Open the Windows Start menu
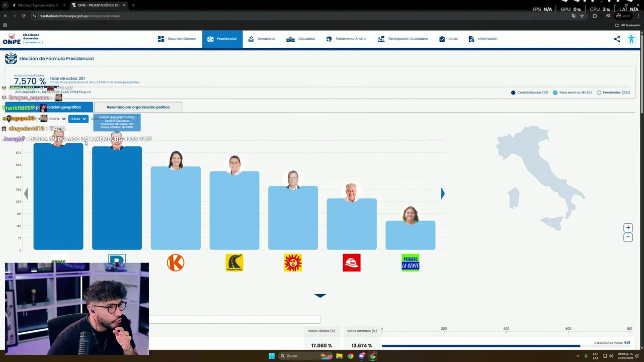This screenshot has height=362, width=644. pyautogui.click(x=272, y=356)
